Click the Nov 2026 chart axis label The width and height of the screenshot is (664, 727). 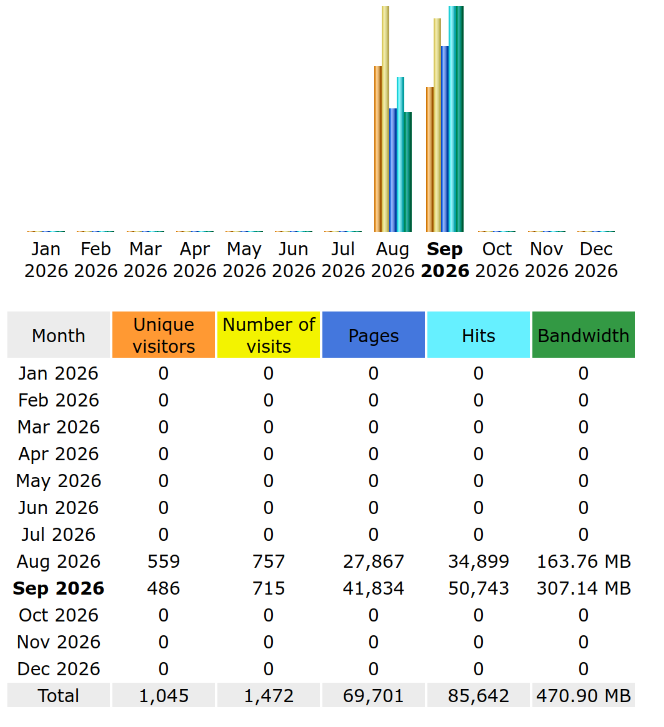coord(546,260)
